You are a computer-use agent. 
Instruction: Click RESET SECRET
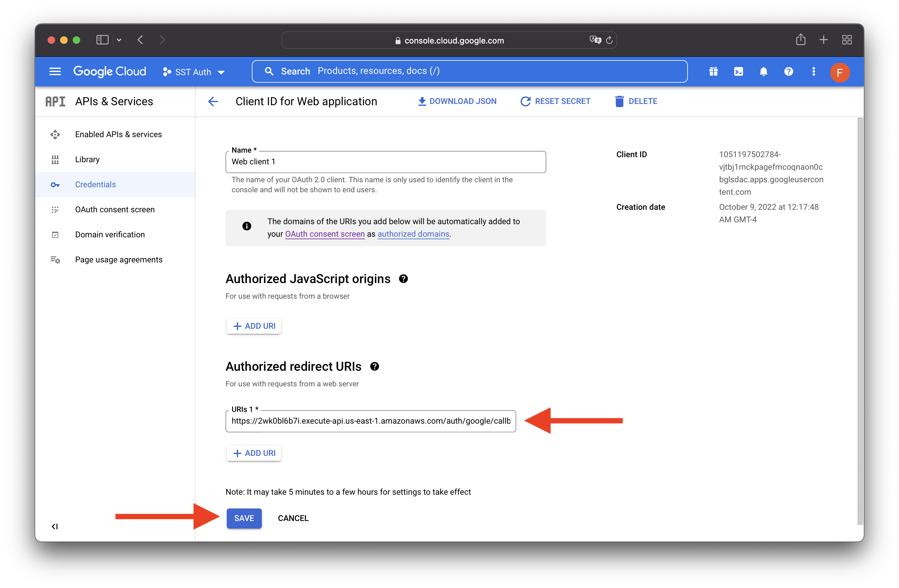(x=555, y=101)
